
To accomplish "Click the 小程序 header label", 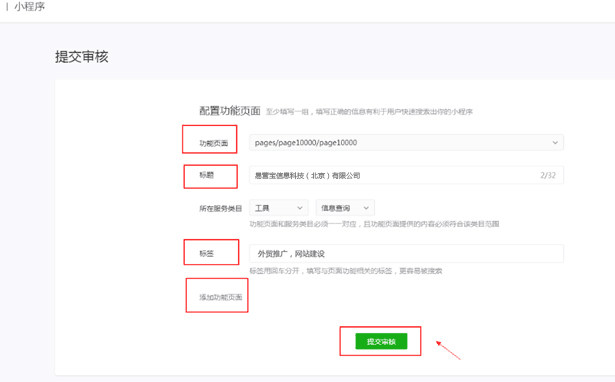I will [29, 6].
